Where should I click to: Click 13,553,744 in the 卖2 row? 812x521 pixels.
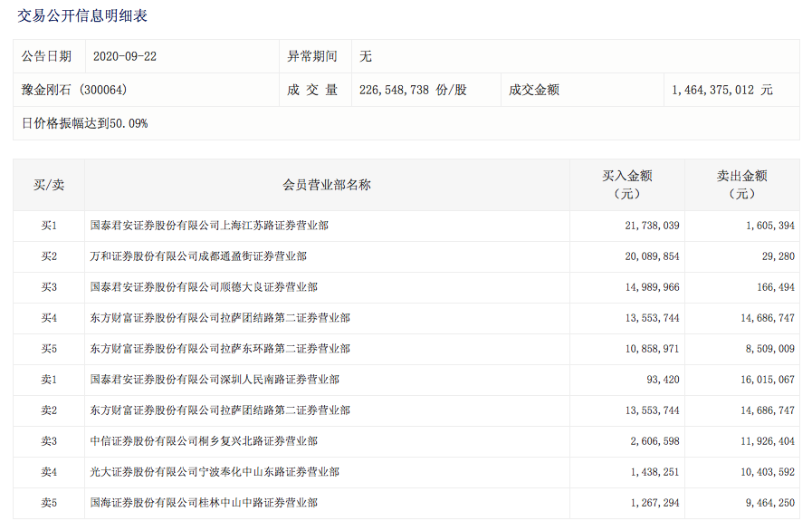[x=652, y=411]
